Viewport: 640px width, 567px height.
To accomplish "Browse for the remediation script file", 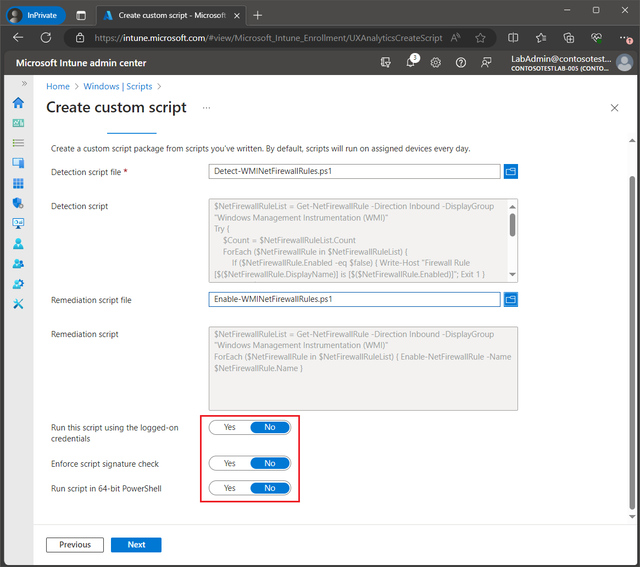I will point(511,300).
